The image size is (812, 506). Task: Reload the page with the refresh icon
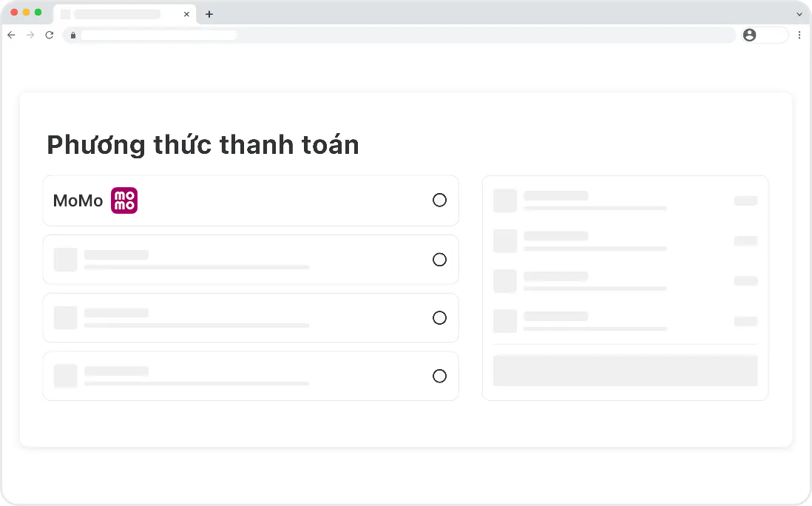click(50, 35)
